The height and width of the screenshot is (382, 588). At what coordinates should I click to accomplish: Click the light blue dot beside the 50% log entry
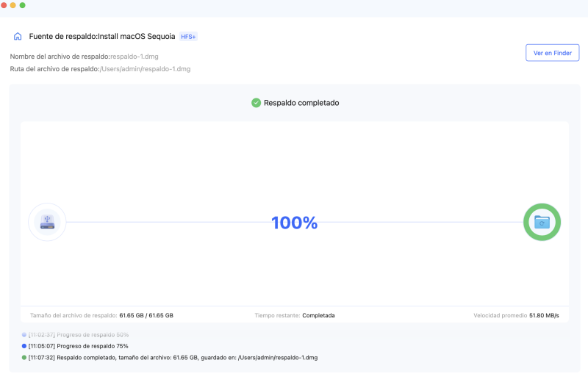(x=24, y=334)
